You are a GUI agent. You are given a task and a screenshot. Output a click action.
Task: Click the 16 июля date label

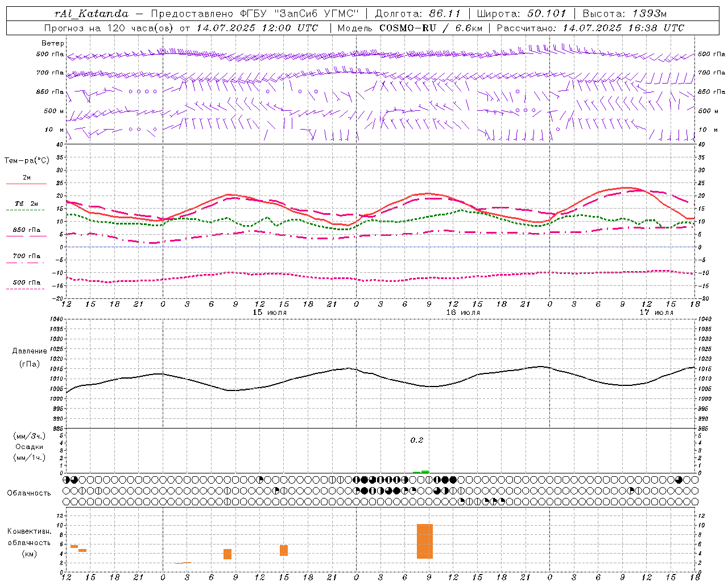463,313
